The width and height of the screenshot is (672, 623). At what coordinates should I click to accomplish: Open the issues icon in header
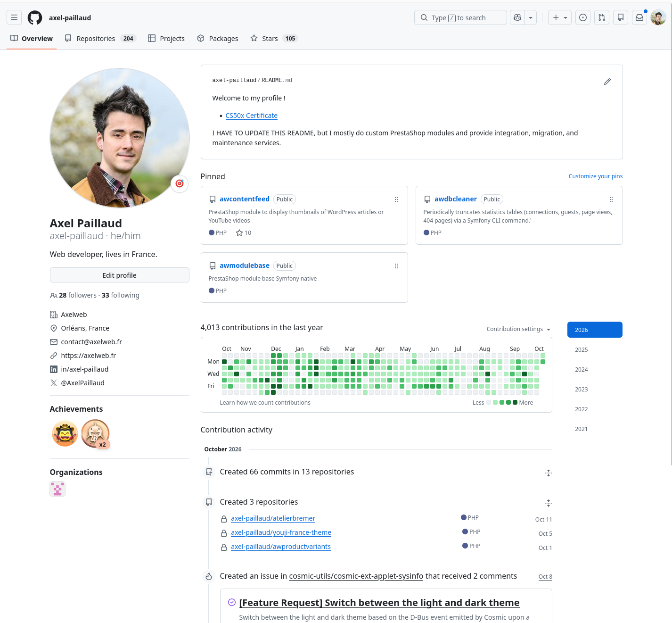coord(583,17)
